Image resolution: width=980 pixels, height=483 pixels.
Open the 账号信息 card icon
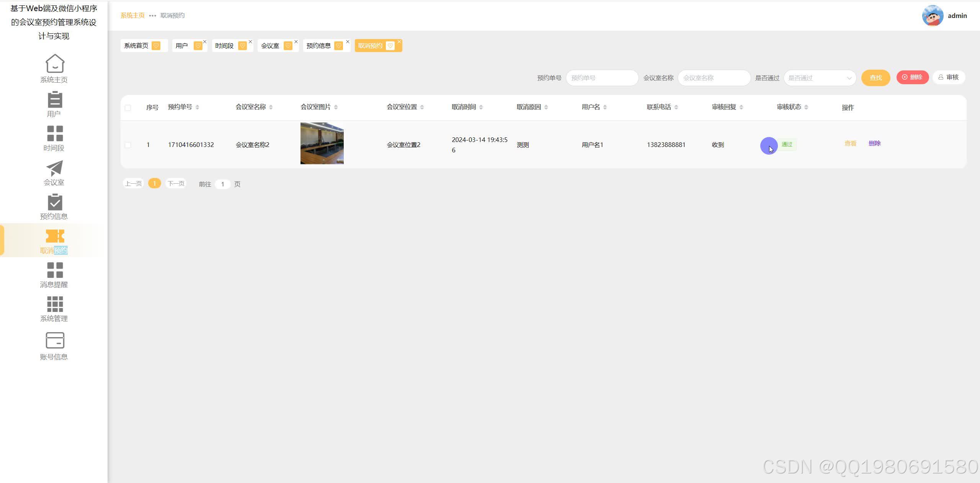55,340
